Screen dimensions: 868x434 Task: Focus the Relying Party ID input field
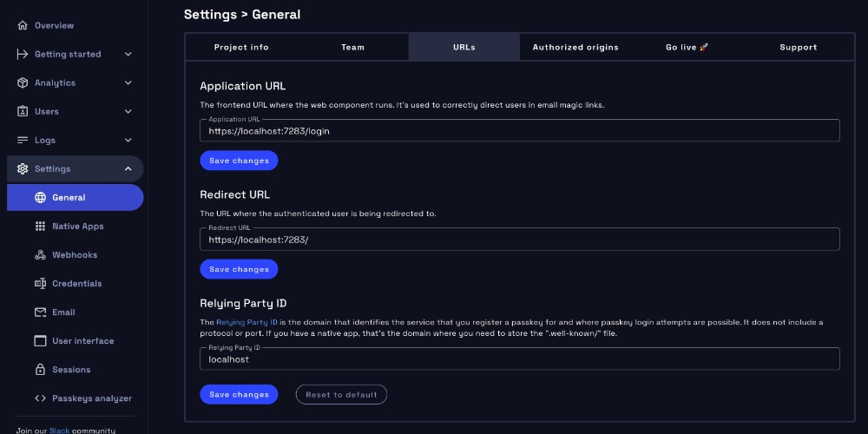pos(519,358)
